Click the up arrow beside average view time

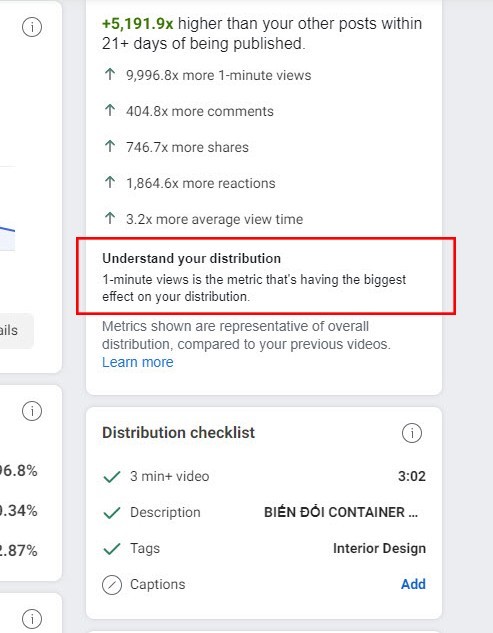coord(110,218)
